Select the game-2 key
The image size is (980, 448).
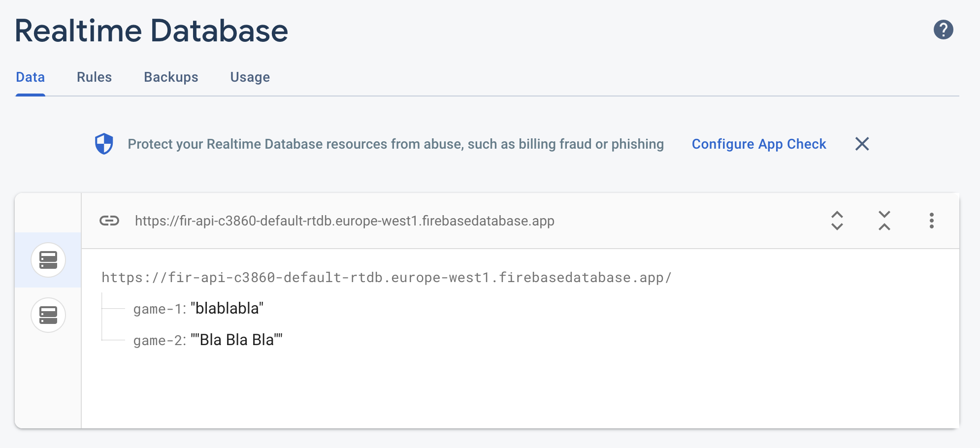(160, 341)
